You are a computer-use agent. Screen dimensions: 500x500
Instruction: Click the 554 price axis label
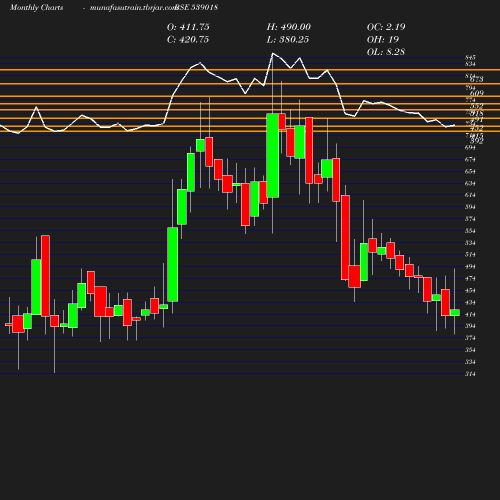pos(470,231)
